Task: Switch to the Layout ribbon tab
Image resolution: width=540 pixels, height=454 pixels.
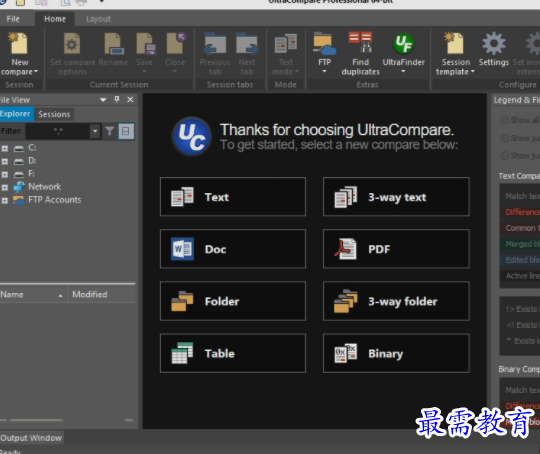Action: pos(98,19)
